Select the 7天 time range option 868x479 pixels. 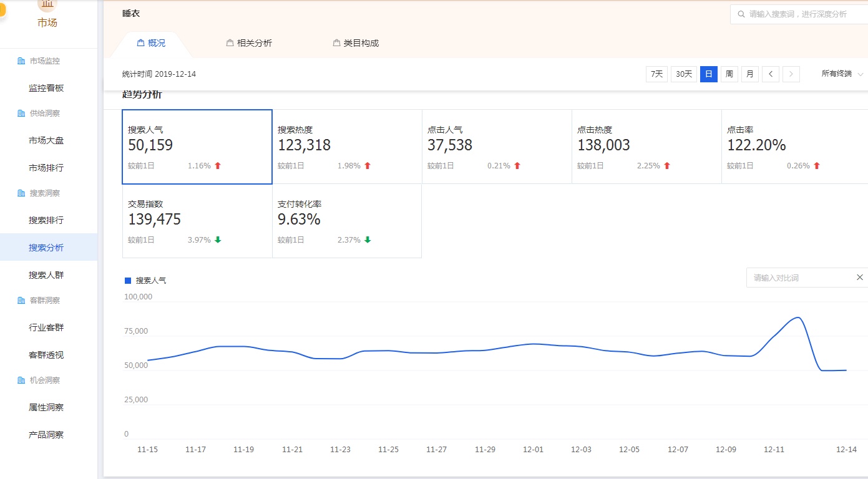tap(656, 74)
